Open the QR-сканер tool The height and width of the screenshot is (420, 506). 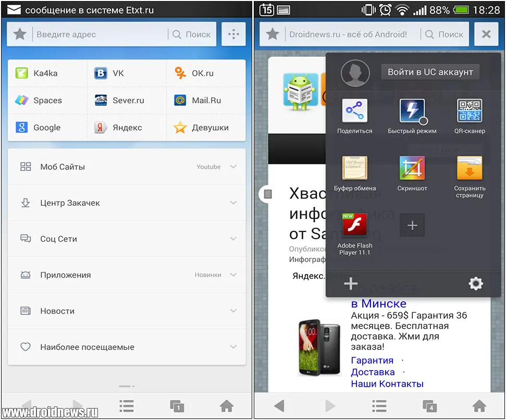[x=470, y=110]
